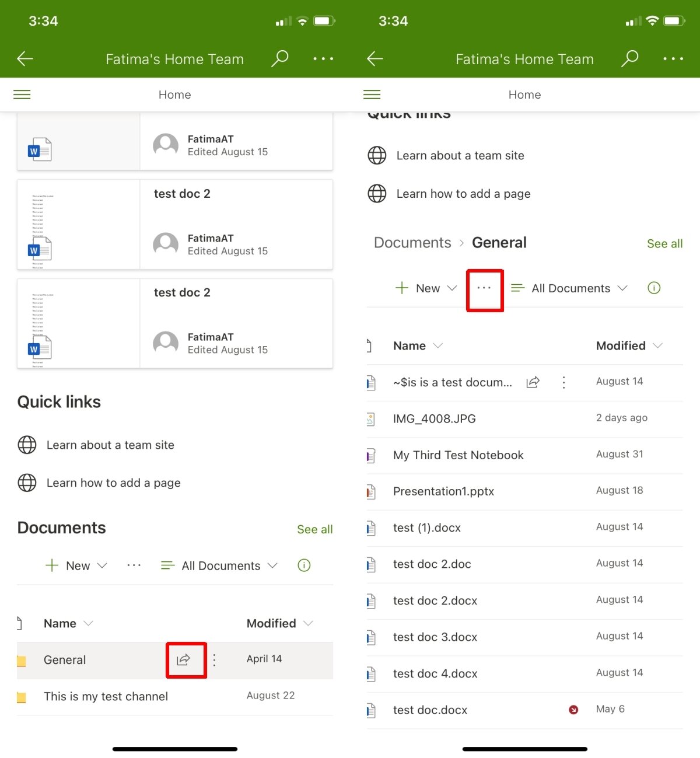
Task: Tap the image file icon beside IMG_4008.JPG
Action: (x=371, y=419)
